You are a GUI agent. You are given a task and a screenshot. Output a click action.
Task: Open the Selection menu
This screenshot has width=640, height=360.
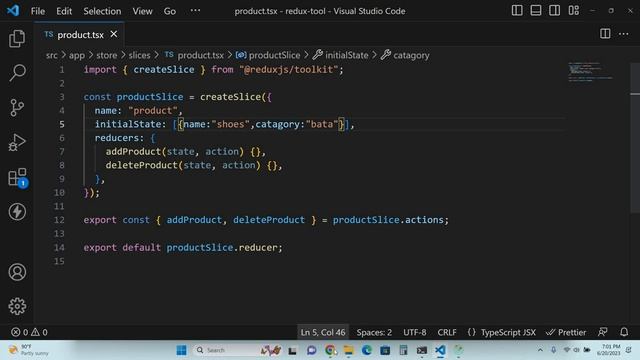(102, 11)
